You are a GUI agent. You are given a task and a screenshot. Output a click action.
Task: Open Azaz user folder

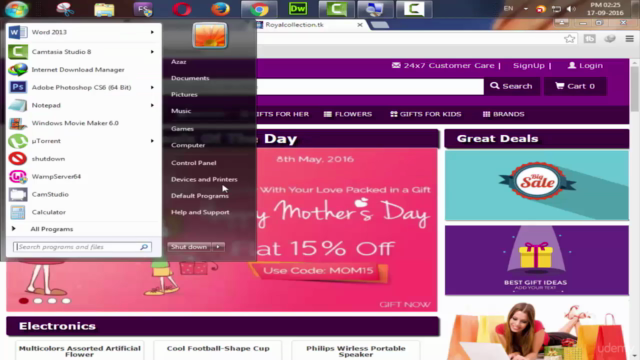(x=179, y=62)
